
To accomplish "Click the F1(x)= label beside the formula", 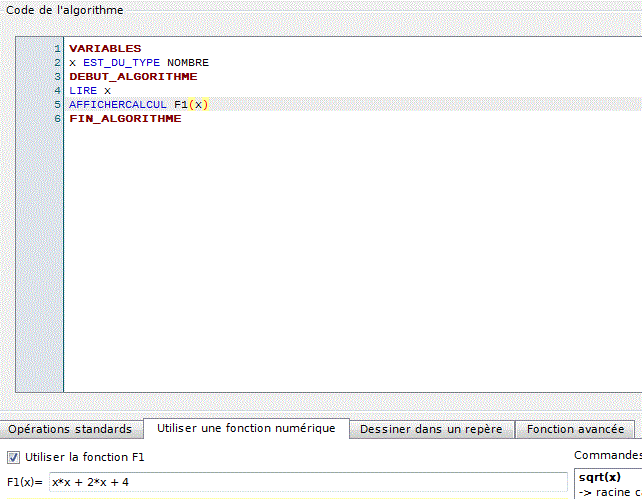I will tap(25, 482).
